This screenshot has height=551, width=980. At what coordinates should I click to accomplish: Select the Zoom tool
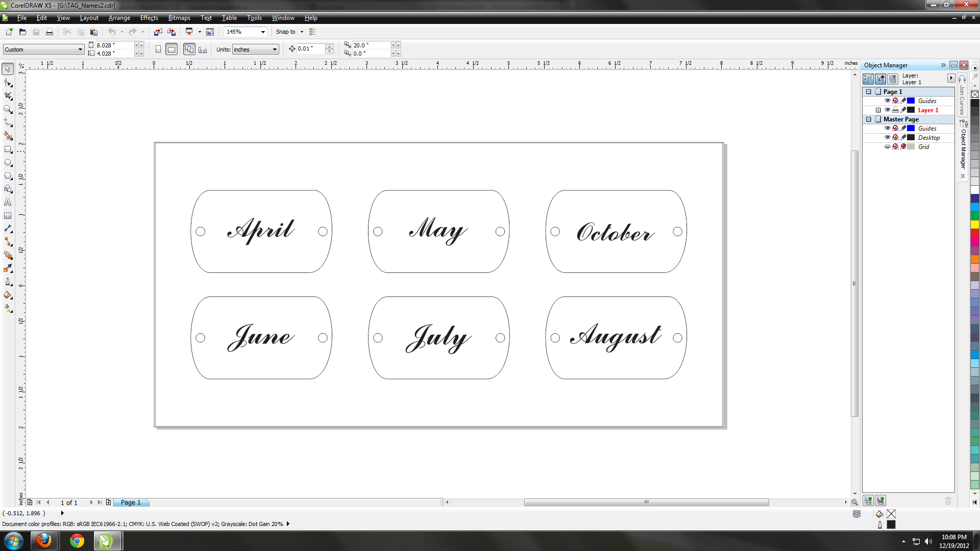point(9,109)
